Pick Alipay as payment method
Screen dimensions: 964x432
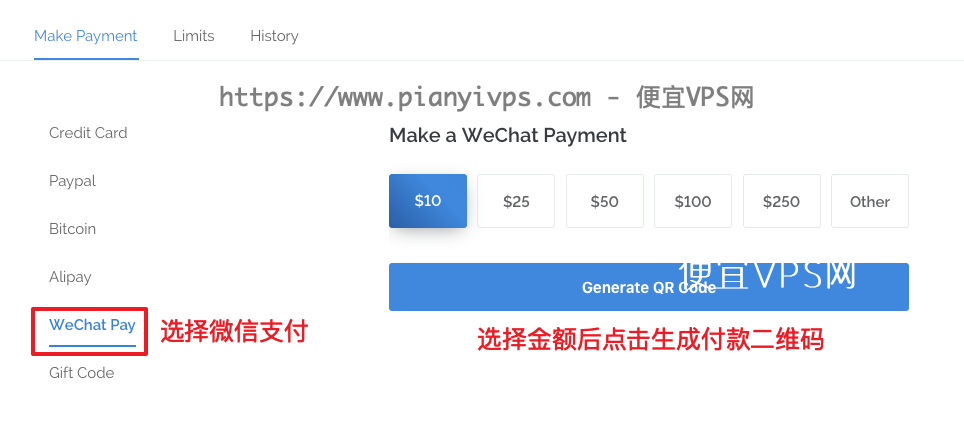[x=70, y=277]
